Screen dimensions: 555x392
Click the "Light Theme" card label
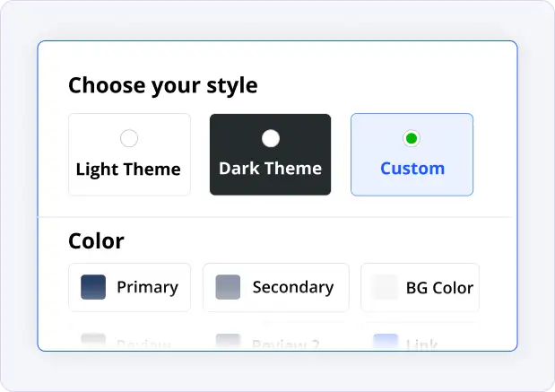pos(128,170)
